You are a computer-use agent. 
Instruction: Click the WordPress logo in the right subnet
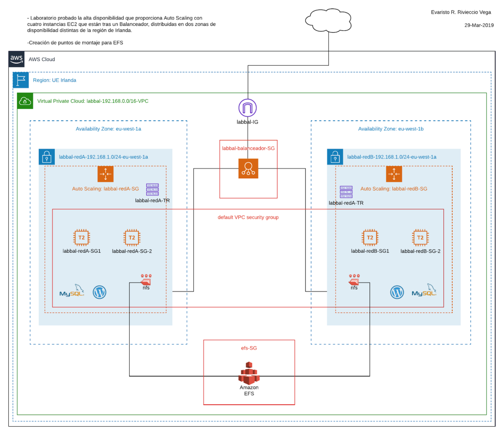click(x=397, y=292)
